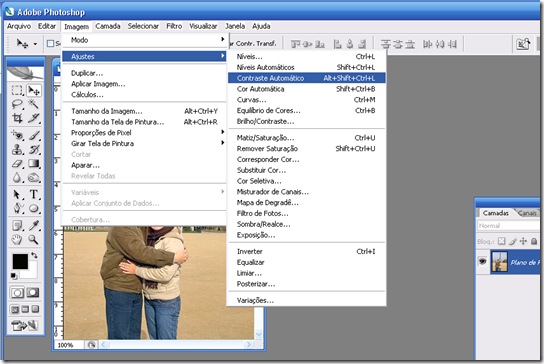This screenshot has width=544, height=364.
Task: Open the Filtro menu
Action: coord(174,26)
